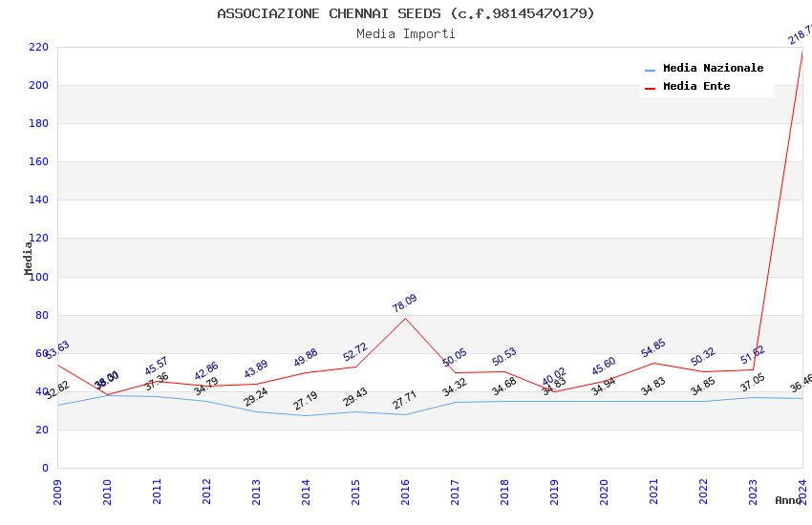
Task: Click the 53.63 data label
Action: coord(57,349)
